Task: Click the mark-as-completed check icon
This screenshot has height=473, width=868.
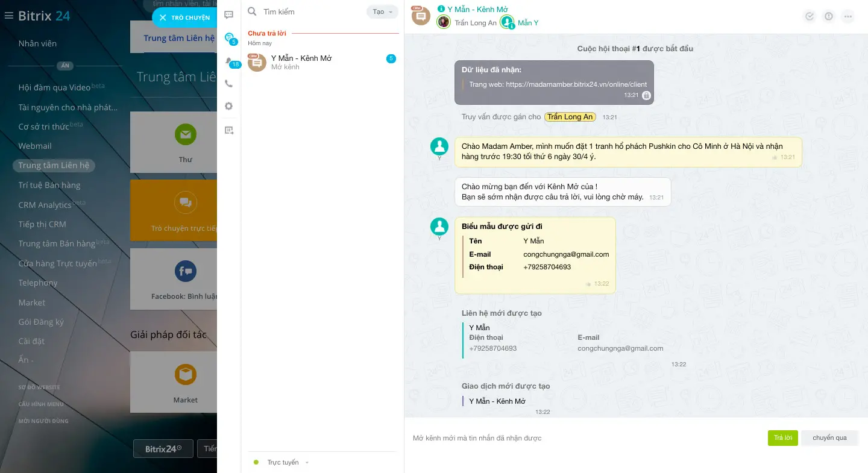Action: tap(810, 16)
